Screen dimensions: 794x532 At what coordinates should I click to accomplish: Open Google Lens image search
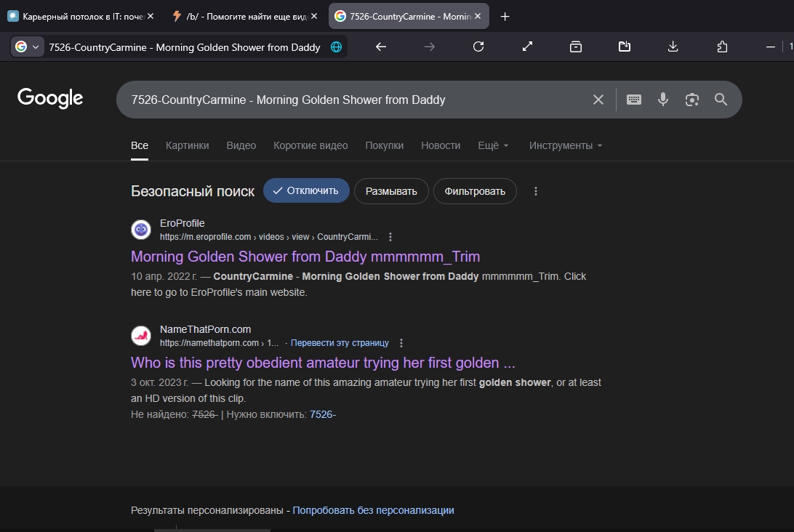pos(692,100)
